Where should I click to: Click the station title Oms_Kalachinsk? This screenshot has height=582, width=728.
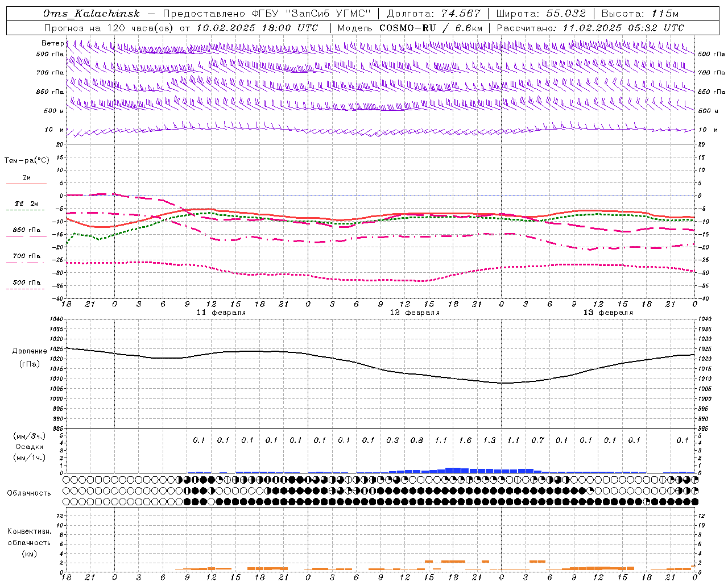pyautogui.click(x=91, y=14)
